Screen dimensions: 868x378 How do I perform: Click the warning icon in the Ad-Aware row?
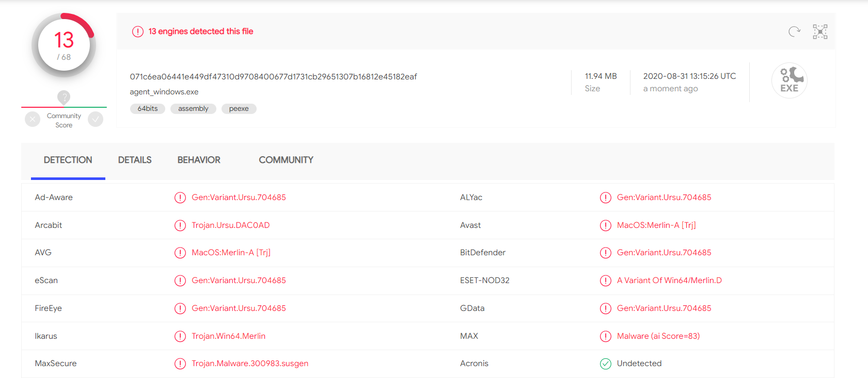click(180, 198)
